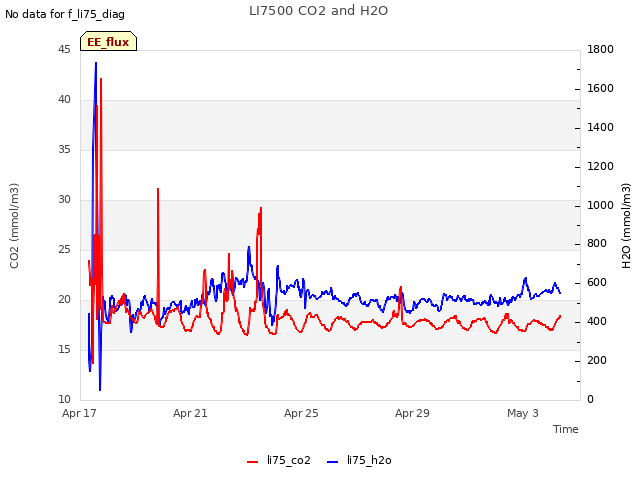Viewport: 640px width, 480px height.
Task: Click the 800 tick on H2O axis
Action: [597, 244]
